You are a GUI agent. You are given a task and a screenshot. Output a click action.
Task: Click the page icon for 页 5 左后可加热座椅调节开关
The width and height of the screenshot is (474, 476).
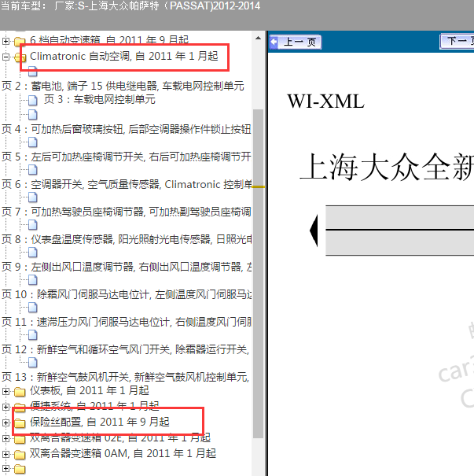tap(33, 142)
